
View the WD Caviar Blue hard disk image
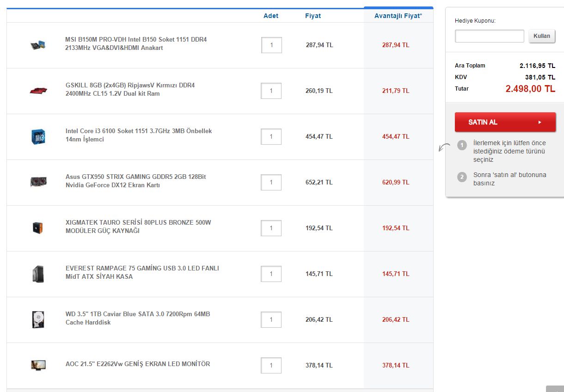[38, 319]
